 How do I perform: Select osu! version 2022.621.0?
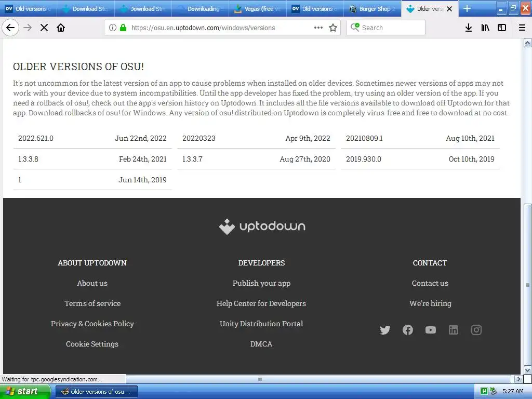tap(92, 138)
